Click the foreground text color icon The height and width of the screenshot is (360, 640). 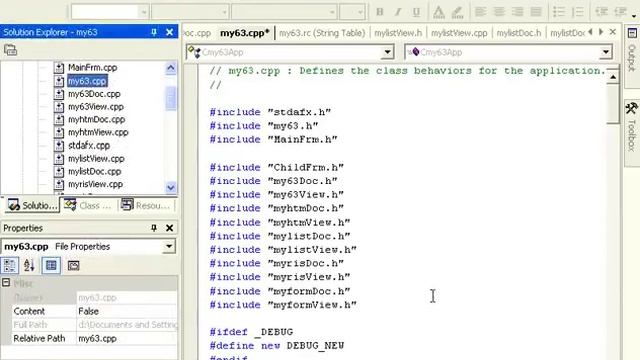point(439,12)
